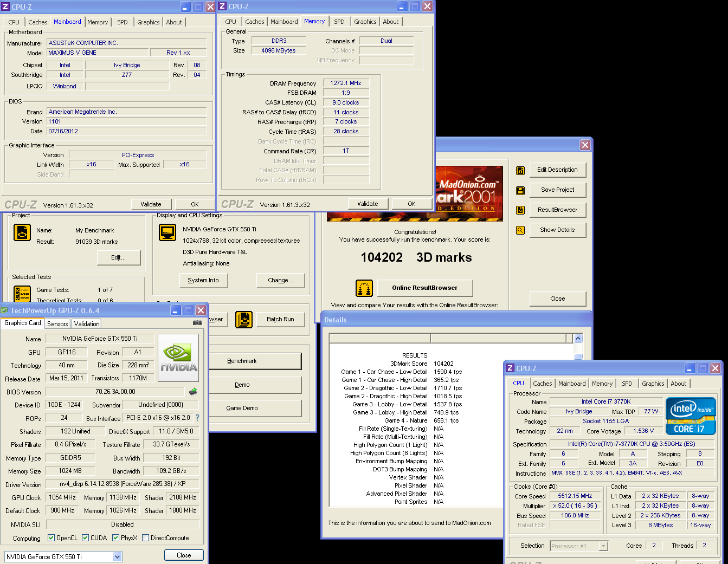Click the Selected Tests checklist icon

coord(22,294)
